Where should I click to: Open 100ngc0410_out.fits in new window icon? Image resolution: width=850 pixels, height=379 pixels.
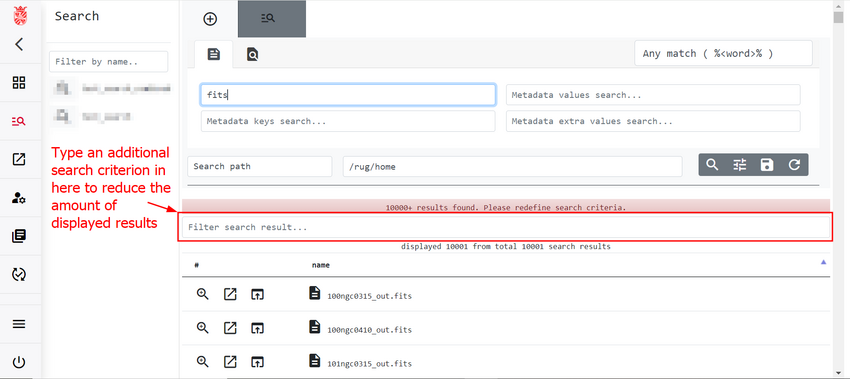pos(230,327)
